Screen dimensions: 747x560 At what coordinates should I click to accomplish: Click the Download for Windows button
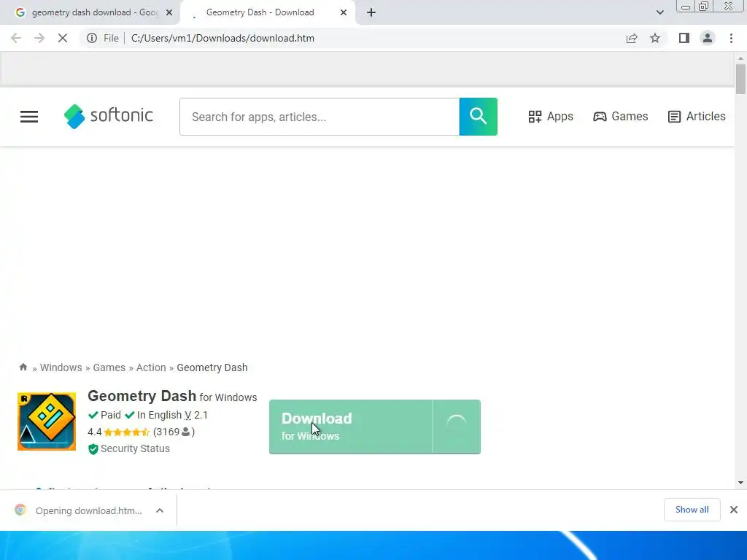351,427
